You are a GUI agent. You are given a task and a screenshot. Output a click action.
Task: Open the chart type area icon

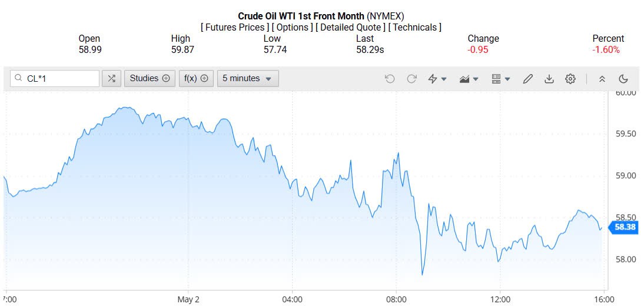pyautogui.click(x=469, y=79)
